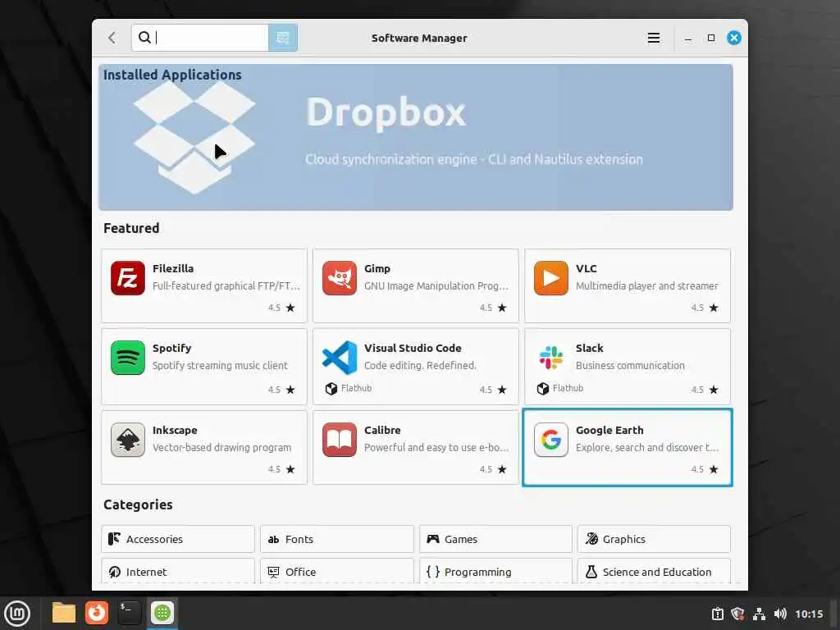Click Software Manager taskbar button

tap(162, 613)
